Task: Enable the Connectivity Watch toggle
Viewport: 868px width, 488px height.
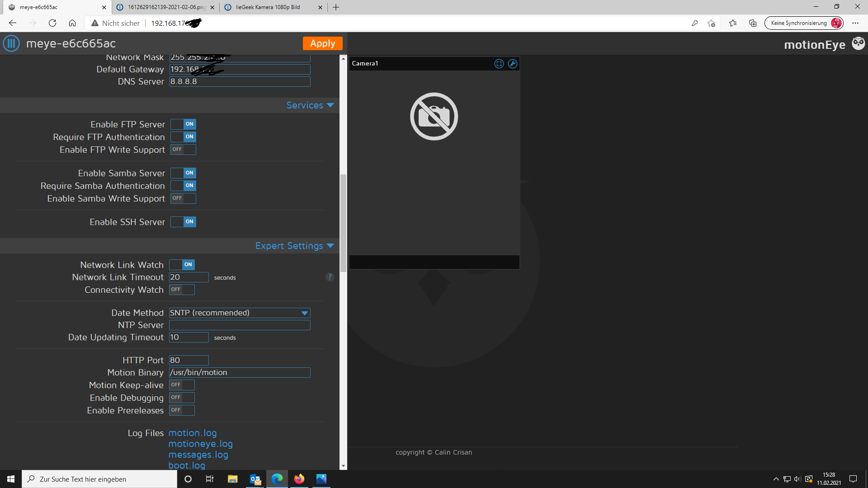Action: [x=182, y=290]
